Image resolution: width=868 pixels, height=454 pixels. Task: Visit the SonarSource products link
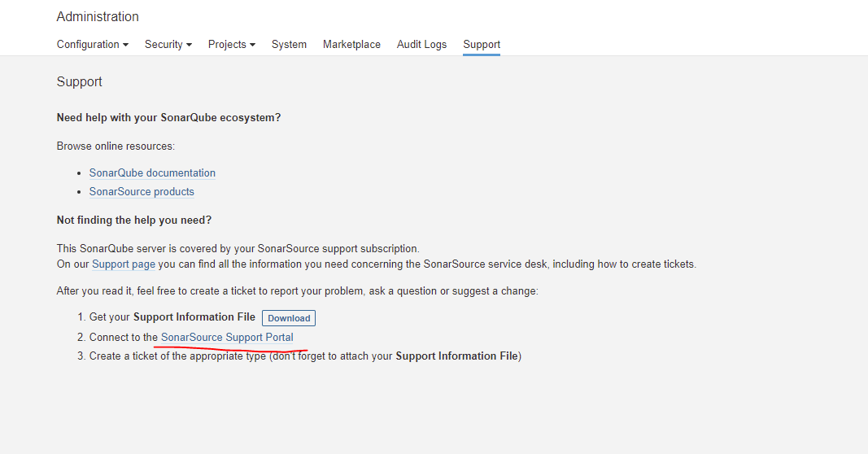coord(142,191)
